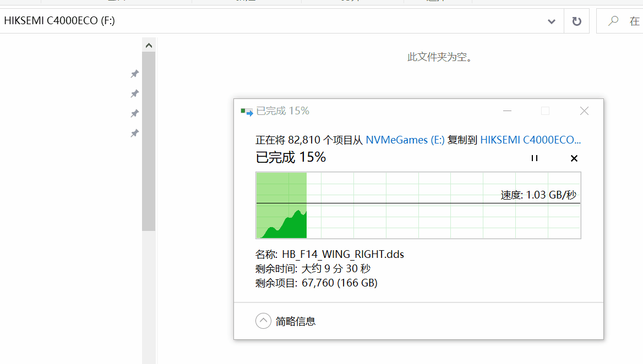Click the 此文件夹为空 message text
This screenshot has width=643, height=364.
pyautogui.click(x=441, y=57)
